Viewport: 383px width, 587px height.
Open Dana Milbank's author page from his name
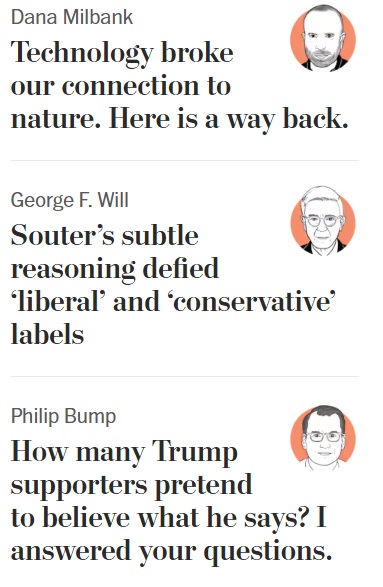click(72, 17)
